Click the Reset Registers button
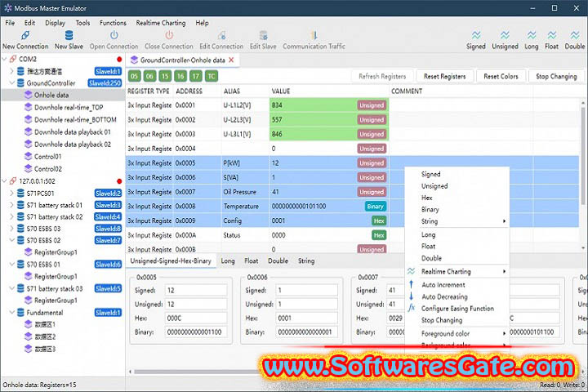This screenshot has height=392, width=588. click(445, 76)
